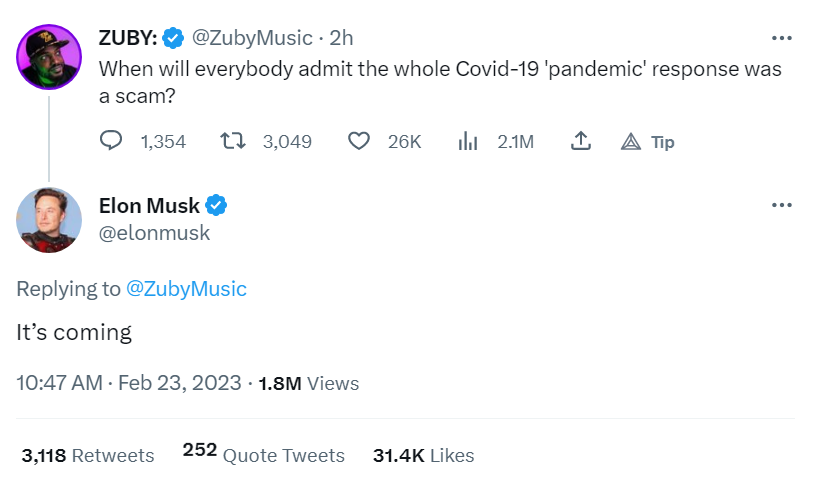Like ZUBY's tweet with heart icon
Screen dimensions: 813x490
359,142
